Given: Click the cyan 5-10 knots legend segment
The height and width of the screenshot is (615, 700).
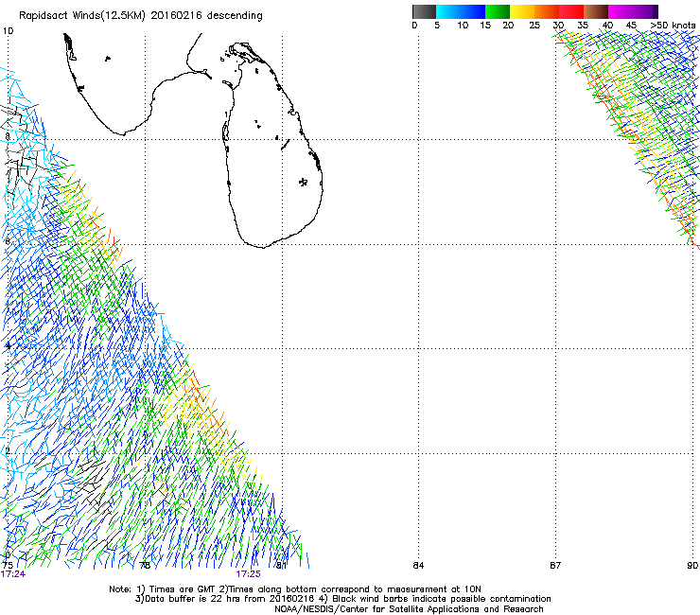Looking at the screenshot, I should [448, 11].
